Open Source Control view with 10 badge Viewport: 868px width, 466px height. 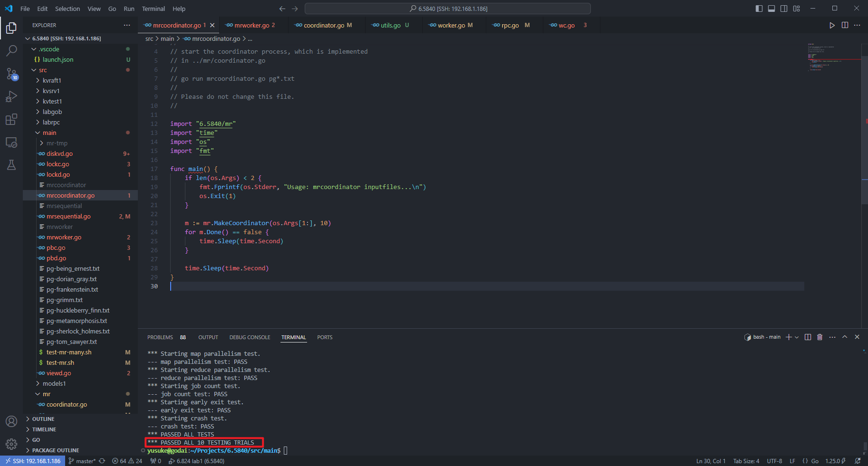(11, 74)
